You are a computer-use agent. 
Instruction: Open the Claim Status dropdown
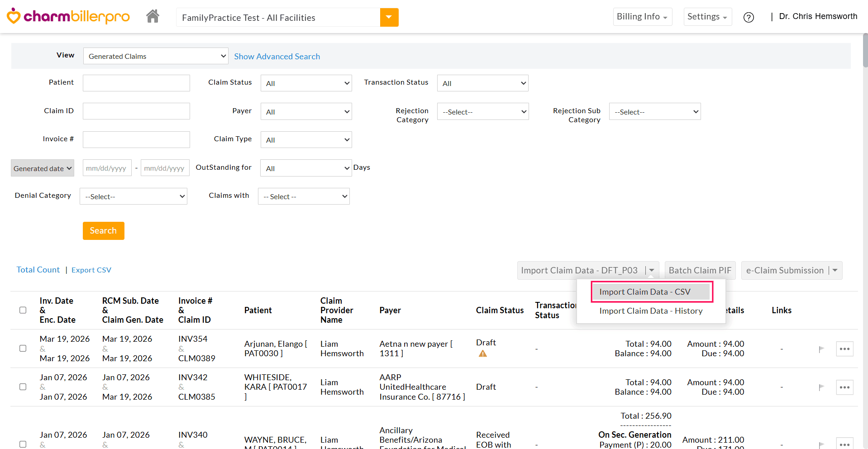tap(306, 83)
